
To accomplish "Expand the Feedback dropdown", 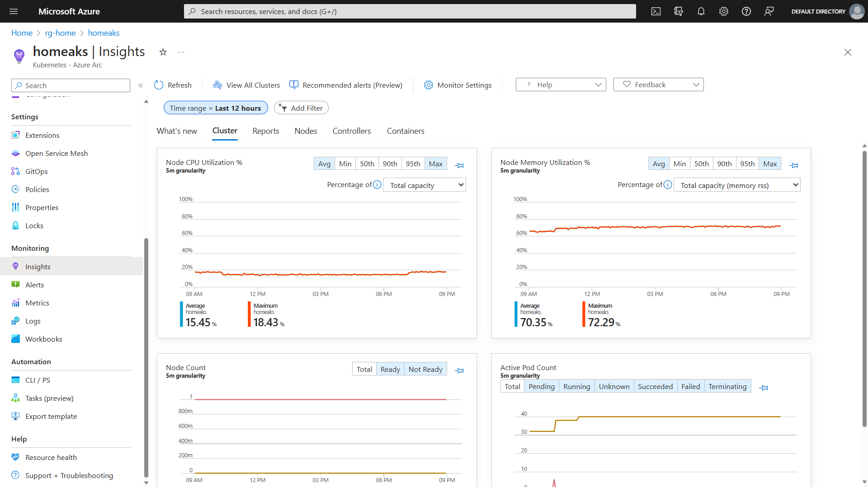I will tap(659, 84).
